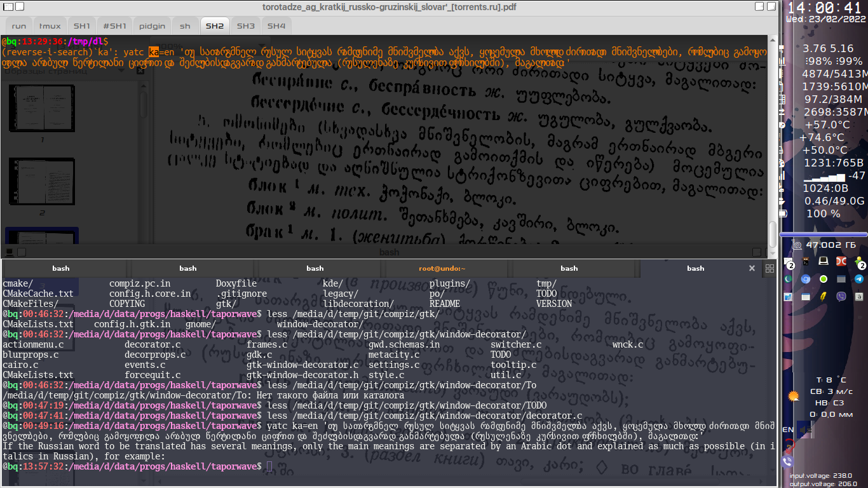The height and width of the screenshot is (488, 868).
Task: Click the EN keyboard layout indicator
Action: tap(788, 430)
